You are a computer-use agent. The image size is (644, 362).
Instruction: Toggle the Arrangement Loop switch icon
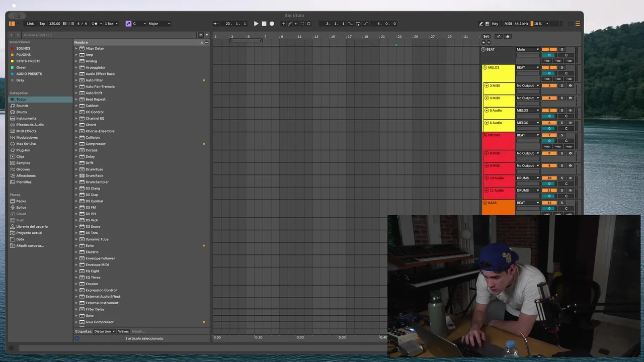pyautogui.click(x=358, y=24)
